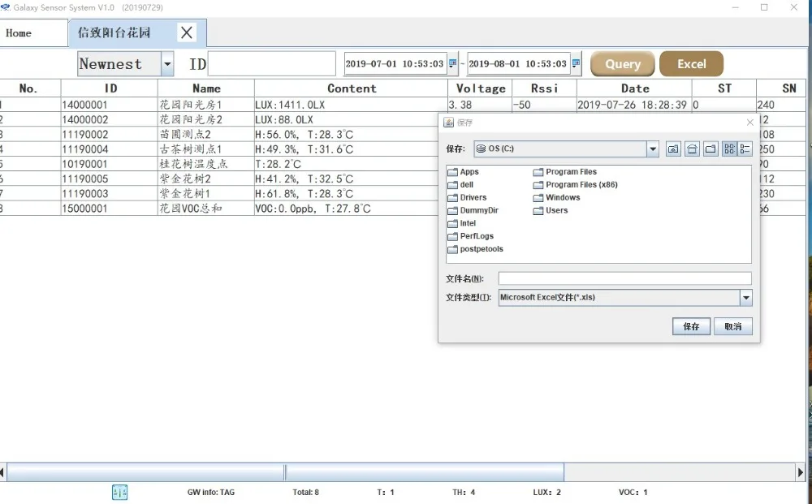Image resolution: width=812 pixels, height=504 pixels.
Task: Click the settings icon in status bar
Action: click(x=119, y=492)
